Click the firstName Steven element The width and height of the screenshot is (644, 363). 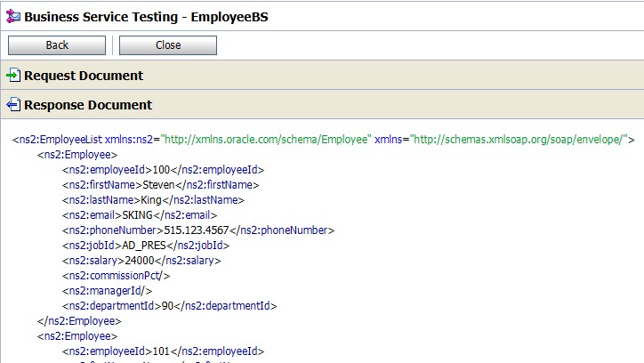click(160, 185)
